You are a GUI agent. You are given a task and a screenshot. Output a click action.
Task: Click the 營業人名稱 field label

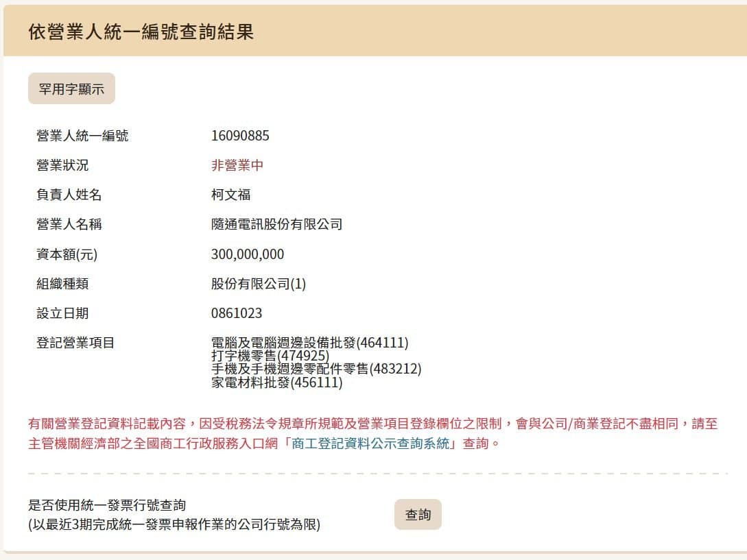[69, 224]
